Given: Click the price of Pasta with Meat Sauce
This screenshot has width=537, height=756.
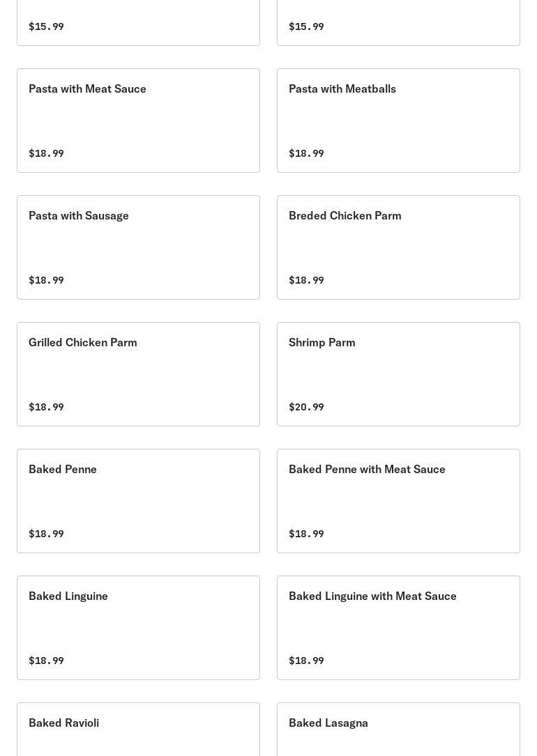Looking at the screenshot, I should pos(46,153).
